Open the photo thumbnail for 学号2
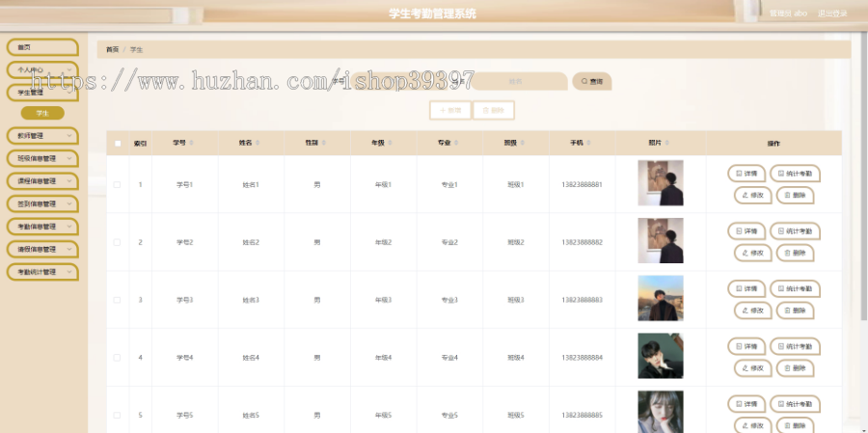868x433 pixels. click(x=661, y=240)
